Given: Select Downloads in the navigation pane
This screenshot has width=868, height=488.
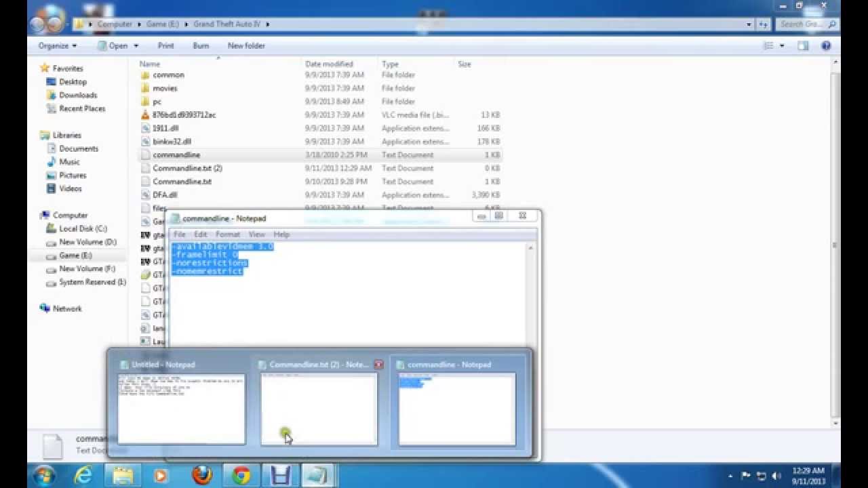Looking at the screenshot, I should [77, 95].
